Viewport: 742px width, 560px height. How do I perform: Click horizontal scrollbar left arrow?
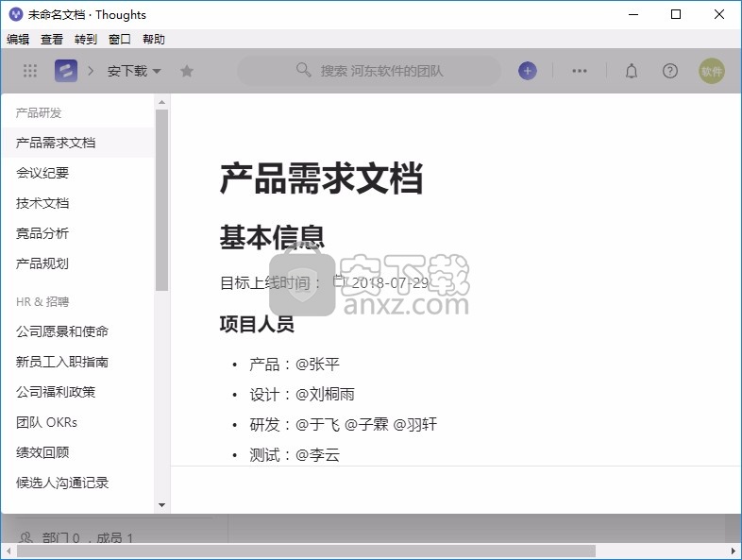click(8, 551)
